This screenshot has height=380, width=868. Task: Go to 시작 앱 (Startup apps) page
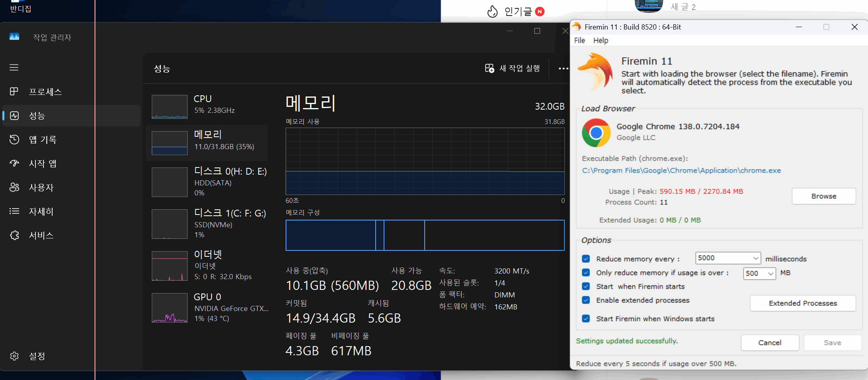(x=72, y=163)
